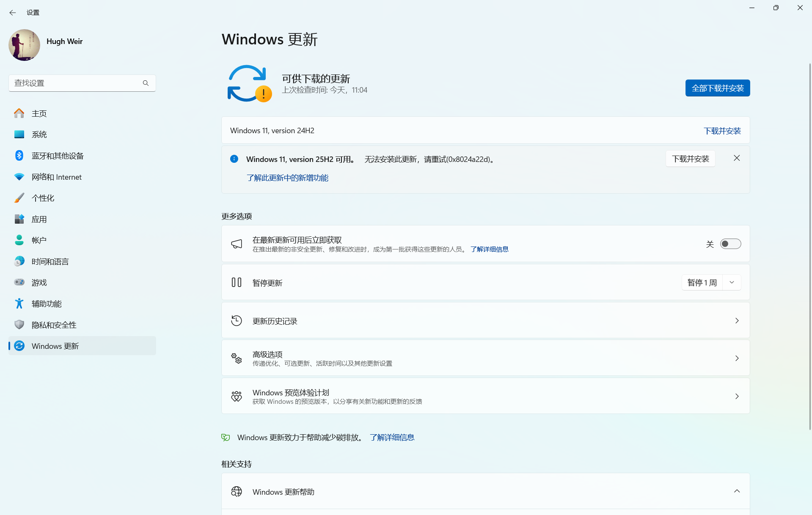The image size is (812, 515).
Task: Click the Personalization brush icon
Action: 19,197
